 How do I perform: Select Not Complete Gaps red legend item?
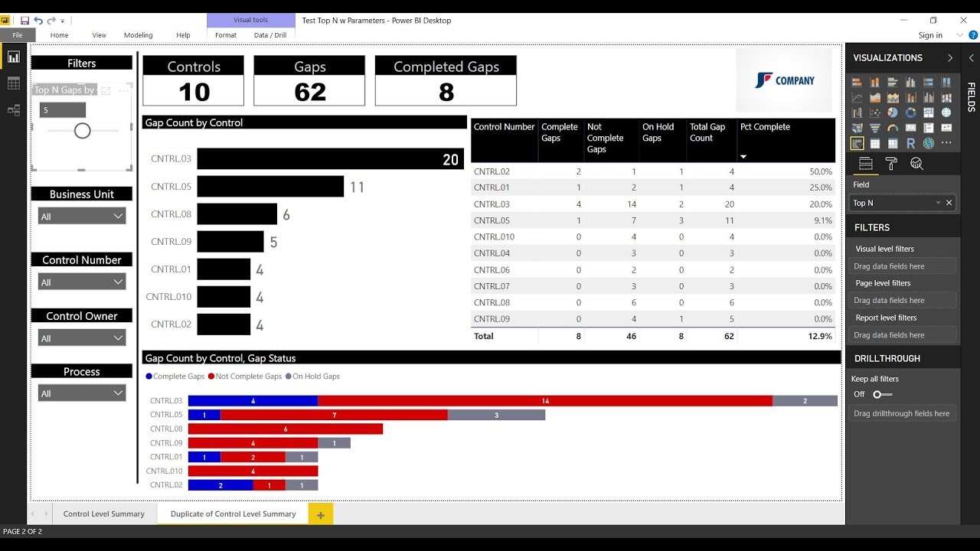245,377
